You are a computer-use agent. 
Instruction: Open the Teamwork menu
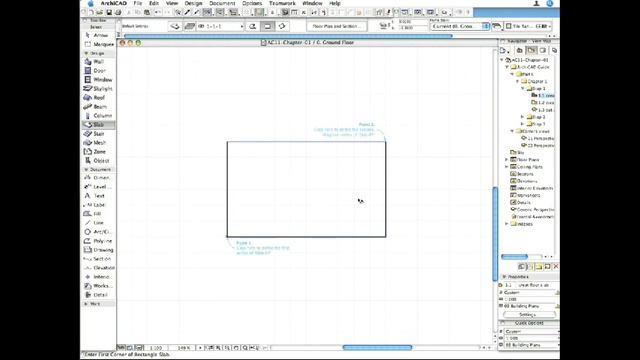tap(282, 3)
